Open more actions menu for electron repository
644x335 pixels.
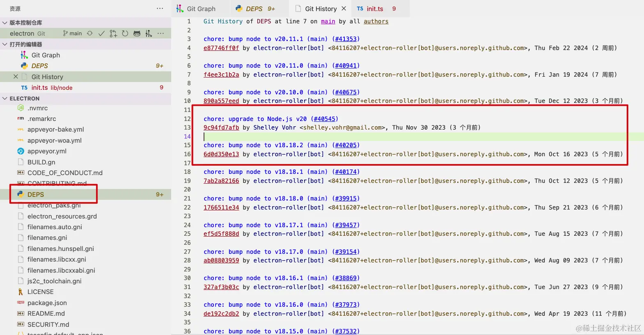pyautogui.click(x=160, y=33)
